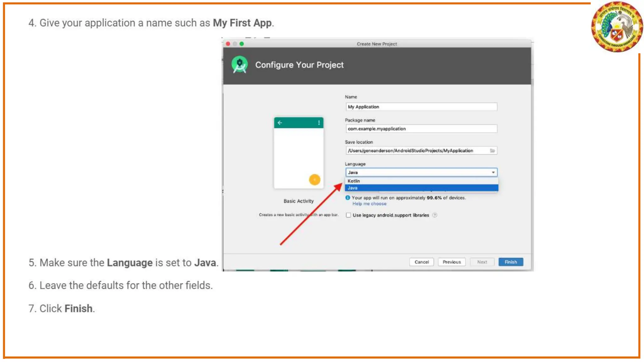Click the green window zoom button
The height and width of the screenshot is (362, 644).
pyautogui.click(x=241, y=44)
